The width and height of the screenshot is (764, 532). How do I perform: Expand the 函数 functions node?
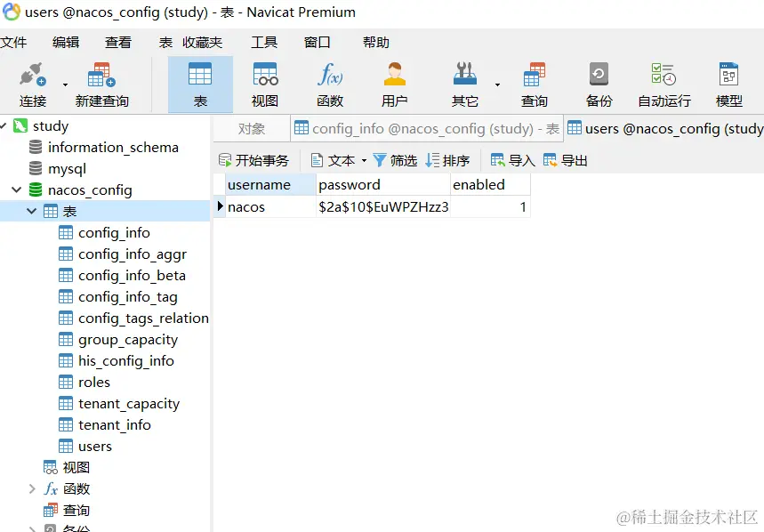click(32, 488)
